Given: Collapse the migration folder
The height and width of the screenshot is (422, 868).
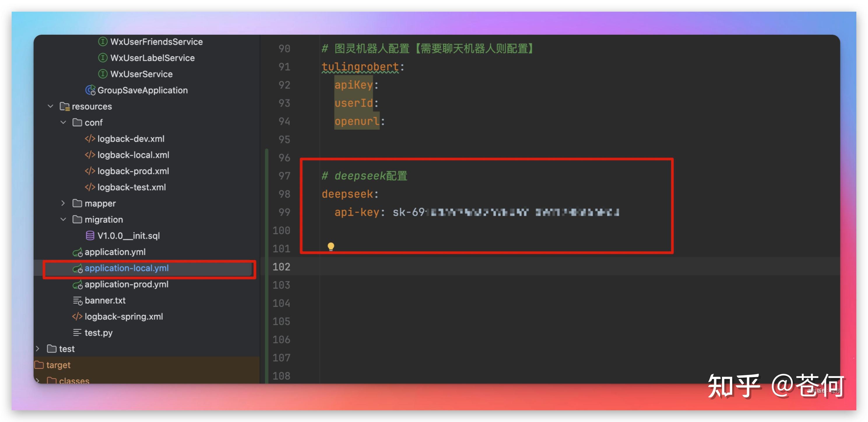Looking at the screenshot, I should [x=63, y=219].
